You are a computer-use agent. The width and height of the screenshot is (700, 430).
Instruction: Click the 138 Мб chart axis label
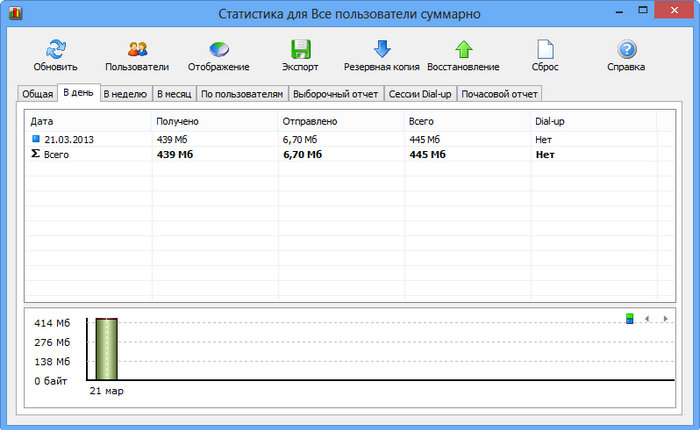(52, 362)
